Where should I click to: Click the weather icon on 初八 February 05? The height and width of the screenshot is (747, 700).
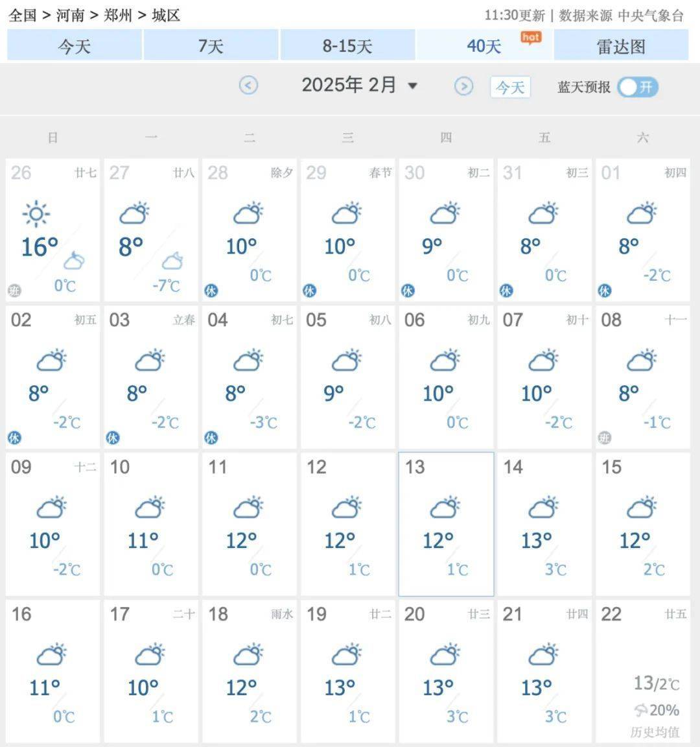(346, 361)
